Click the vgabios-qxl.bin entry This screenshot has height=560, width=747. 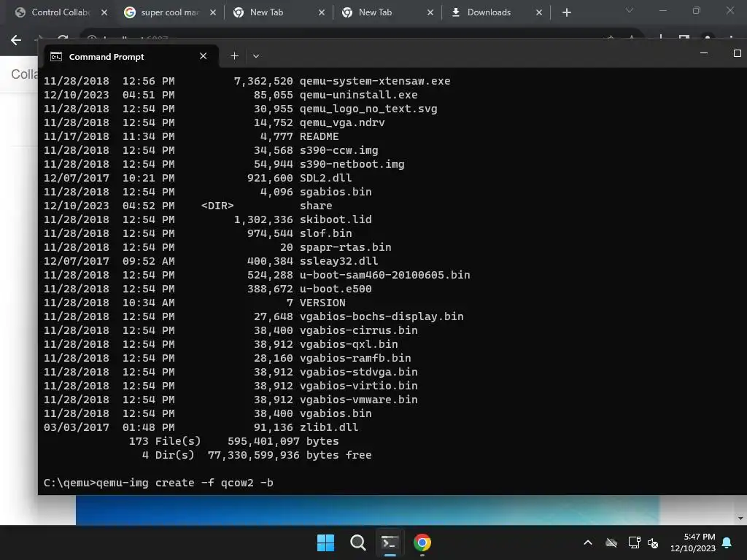click(349, 344)
